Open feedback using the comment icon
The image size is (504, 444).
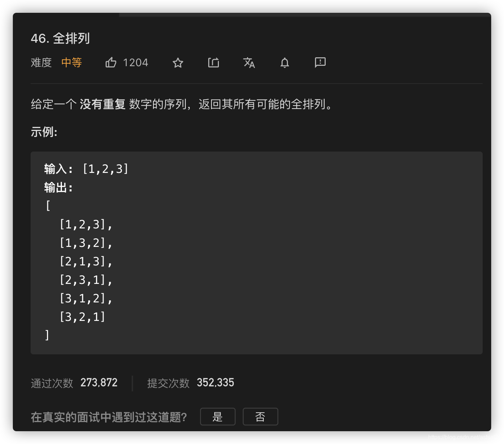coord(320,63)
